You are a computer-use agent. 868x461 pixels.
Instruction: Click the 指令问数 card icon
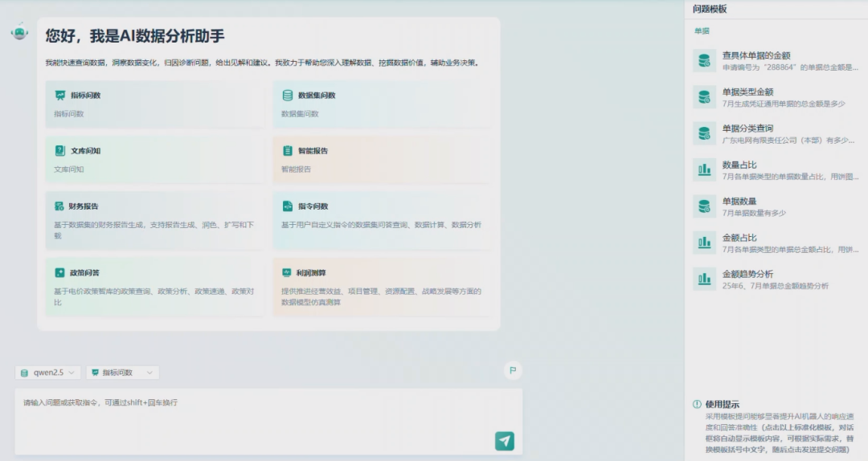(x=287, y=206)
